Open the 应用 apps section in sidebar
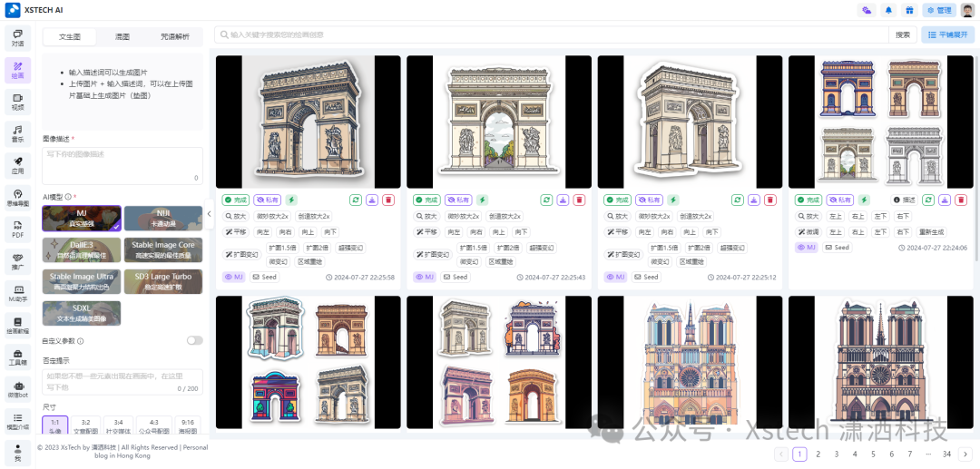This screenshot has width=980, height=469. (x=17, y=165)
